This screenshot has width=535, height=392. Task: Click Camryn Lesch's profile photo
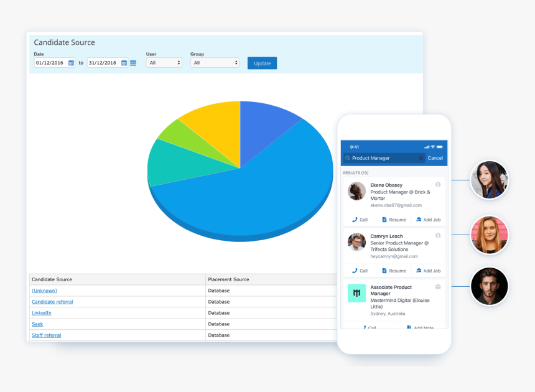click(356, 243)
